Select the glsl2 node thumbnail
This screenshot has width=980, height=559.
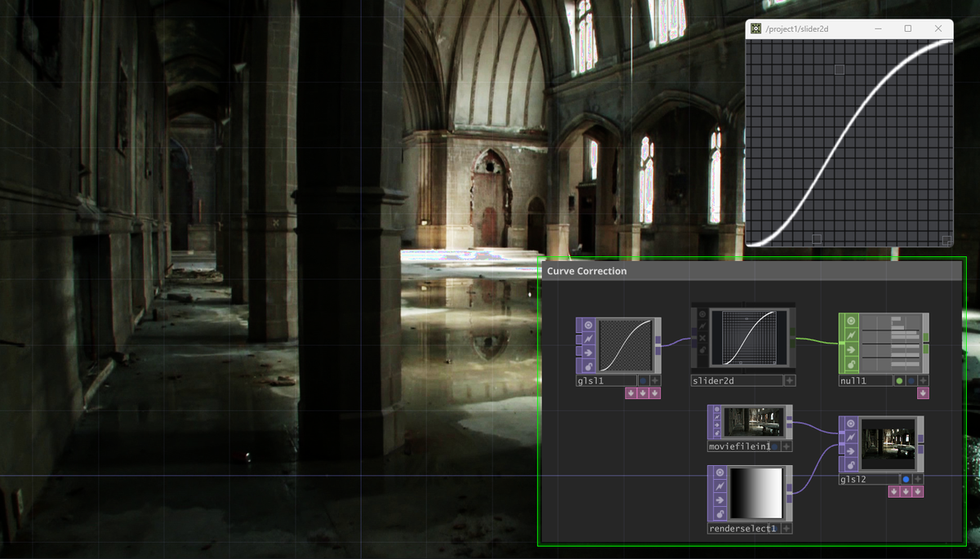coord(888,444)
